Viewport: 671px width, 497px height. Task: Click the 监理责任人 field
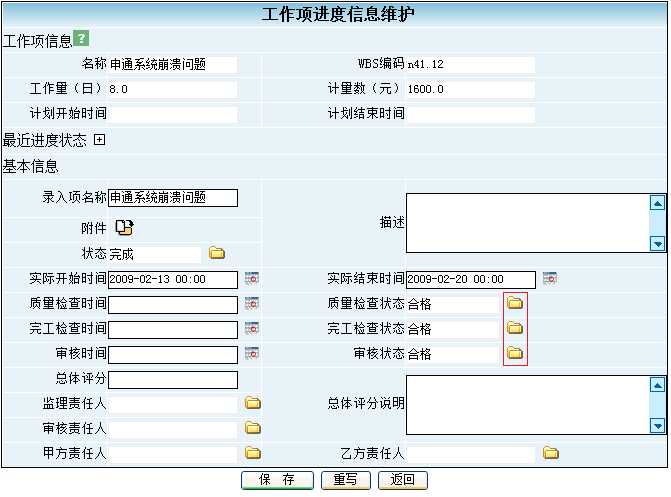point(173,405)
